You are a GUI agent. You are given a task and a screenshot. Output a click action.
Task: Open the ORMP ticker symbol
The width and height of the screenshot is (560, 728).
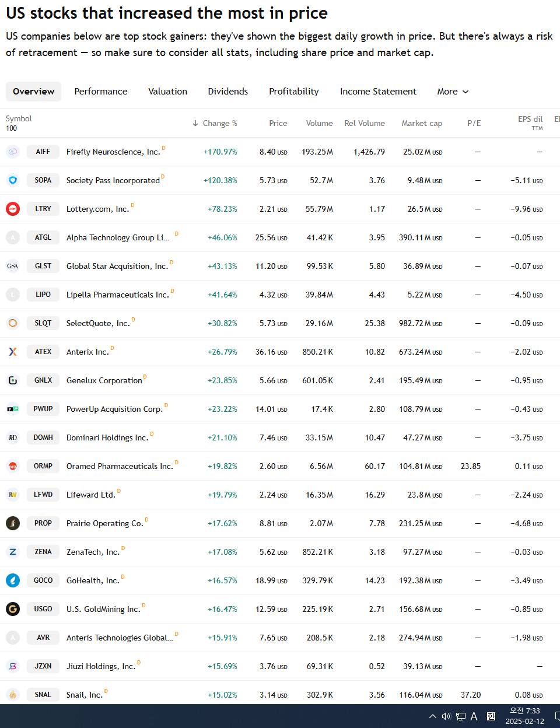click(x=43, y=466)
